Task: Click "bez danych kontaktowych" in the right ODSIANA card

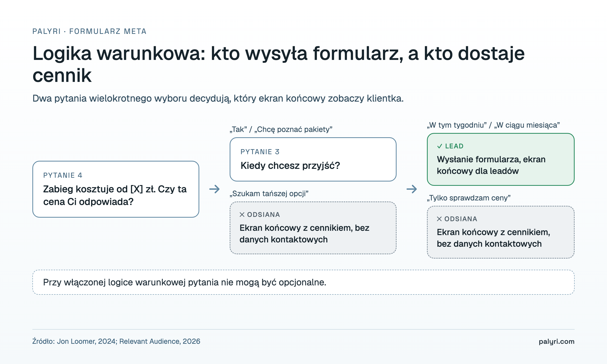Action: point(489,244)
